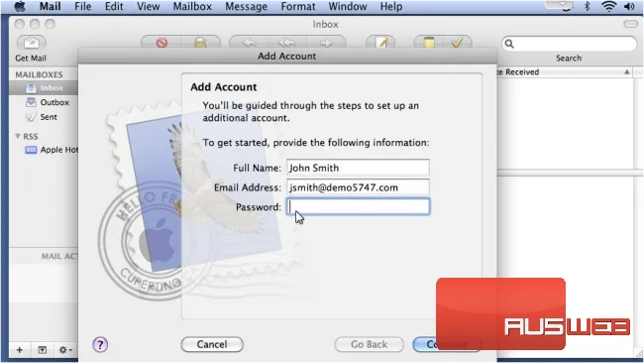Click the Note toolbar icon
Screen dimensions: 644x363
pos(429,43)
